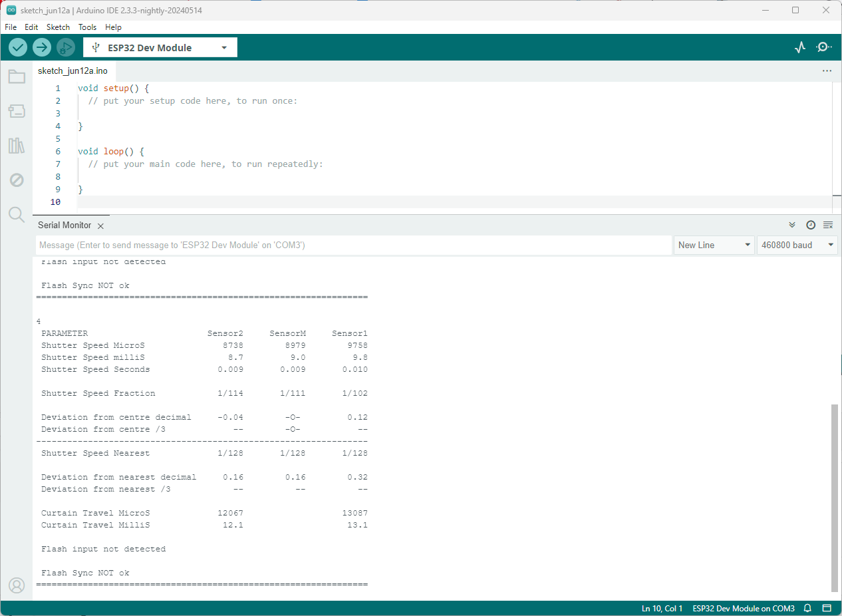Viewport: 842px width, 616px height.
Task: Expand the ESP32 Dev Module board selector
Action: click(160, 47)
